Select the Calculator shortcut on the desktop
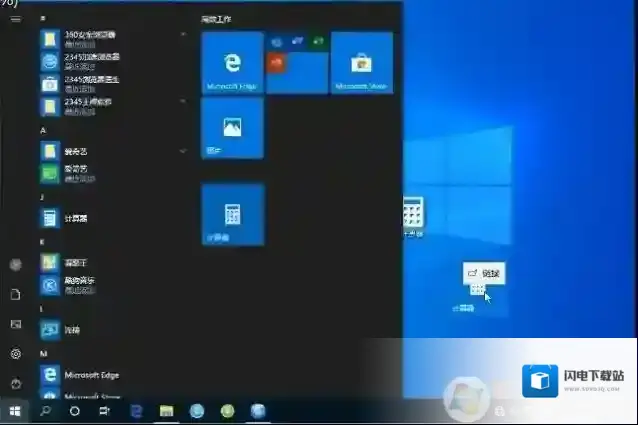Viewport: 638px width, 425px height. (x=414, y=216)
